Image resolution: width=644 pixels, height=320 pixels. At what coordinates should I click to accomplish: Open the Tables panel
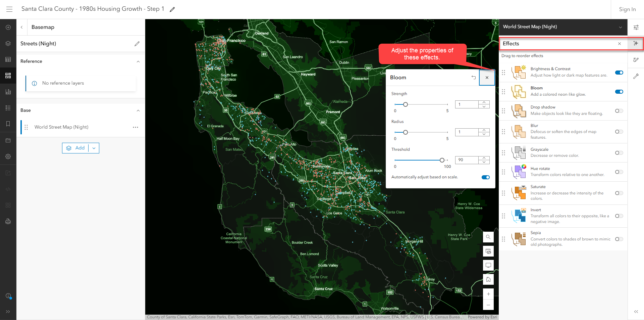click(x=8, y=59)
